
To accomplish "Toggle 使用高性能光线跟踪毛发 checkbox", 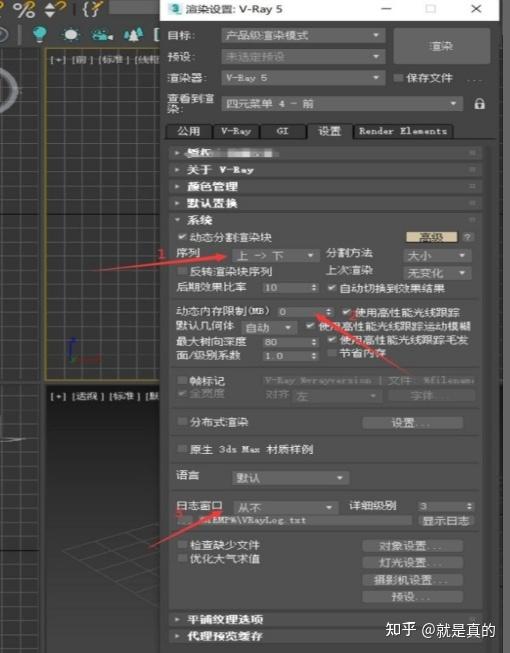I will tap(332, 339).
